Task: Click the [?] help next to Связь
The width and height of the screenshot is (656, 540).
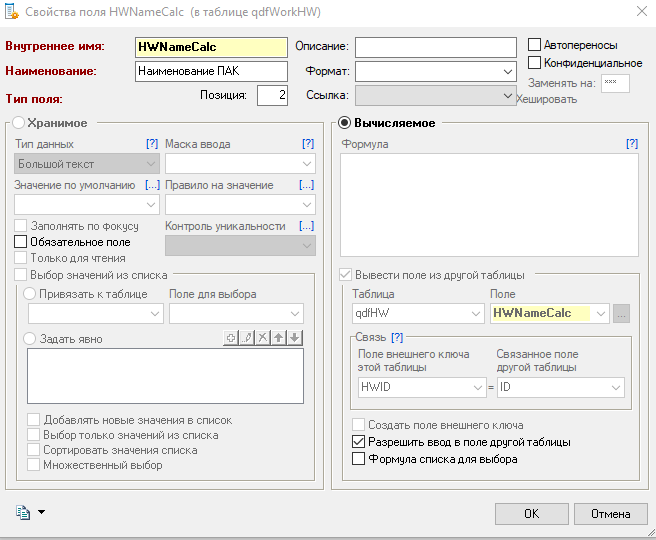Action: point(397,337)
